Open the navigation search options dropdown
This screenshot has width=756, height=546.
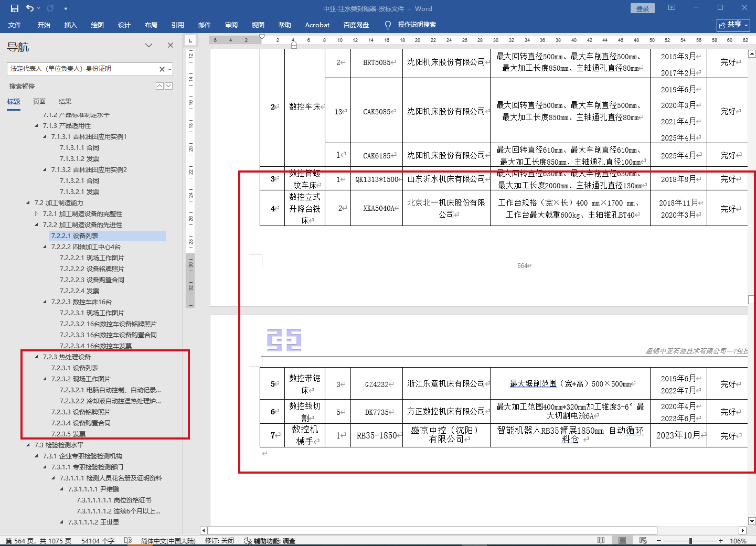(169, 69)
